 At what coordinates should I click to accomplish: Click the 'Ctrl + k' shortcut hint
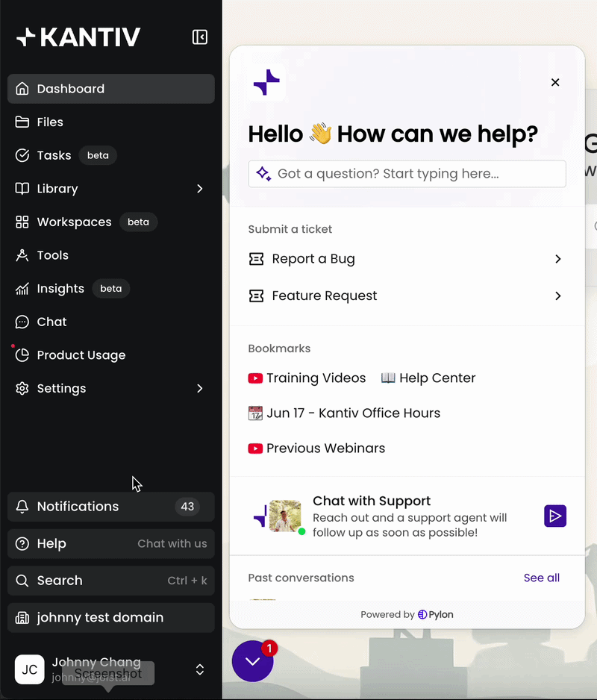pos(187,581)
